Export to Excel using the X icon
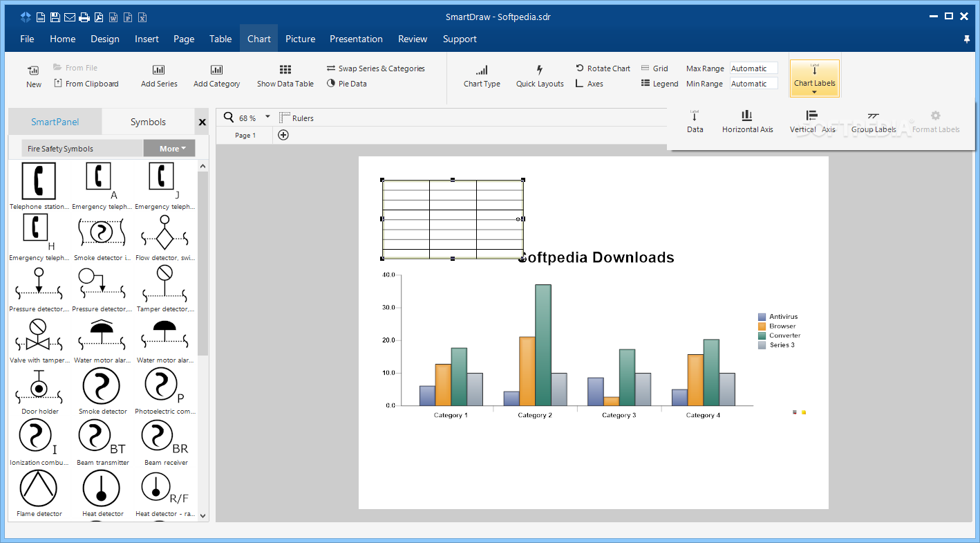This screenshot has height=543, width=980. [142, 17]
